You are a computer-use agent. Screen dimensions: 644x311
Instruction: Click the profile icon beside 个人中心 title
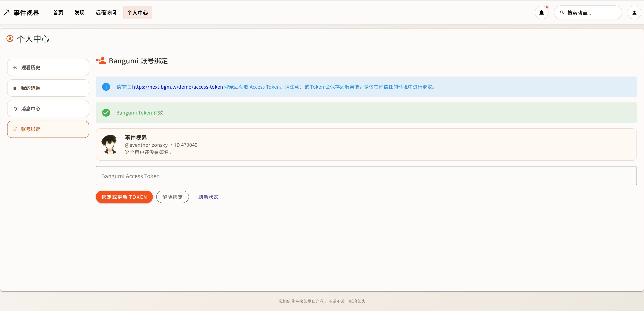click(10, 39)
